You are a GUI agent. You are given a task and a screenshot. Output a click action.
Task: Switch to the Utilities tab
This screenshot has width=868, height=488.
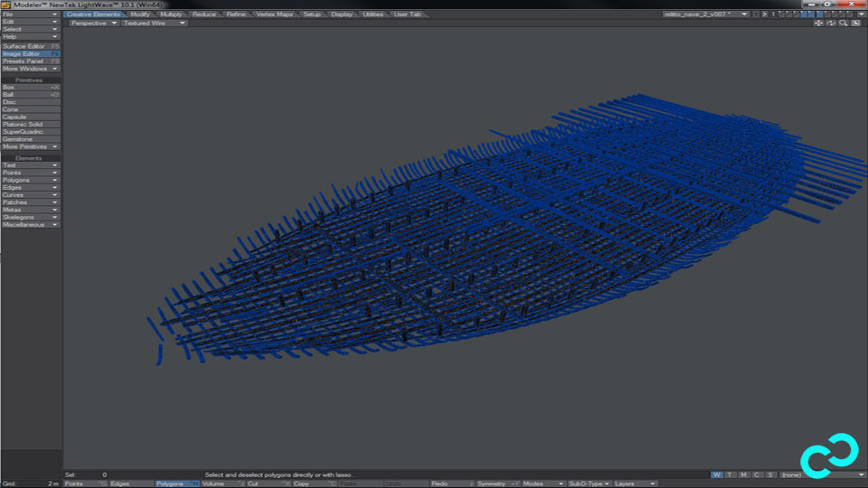373,14
